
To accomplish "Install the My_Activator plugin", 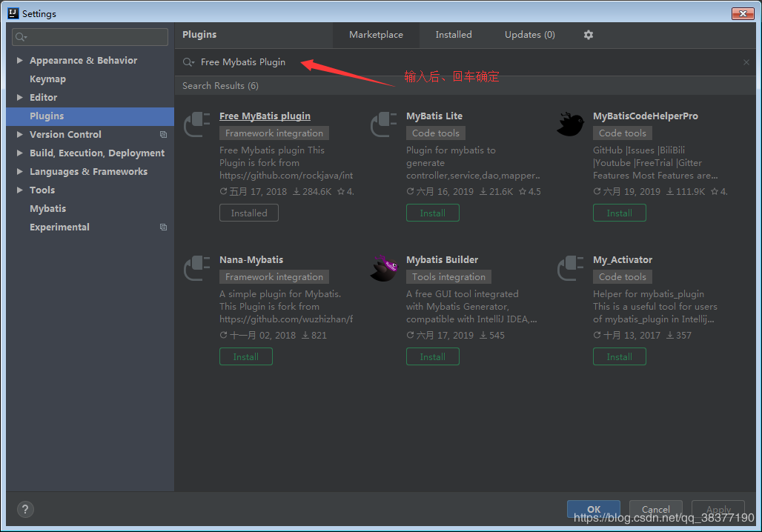I will 619,356.
